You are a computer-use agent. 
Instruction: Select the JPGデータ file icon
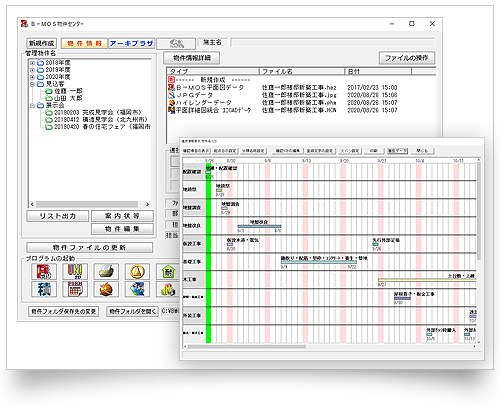(x=171, y=95)
